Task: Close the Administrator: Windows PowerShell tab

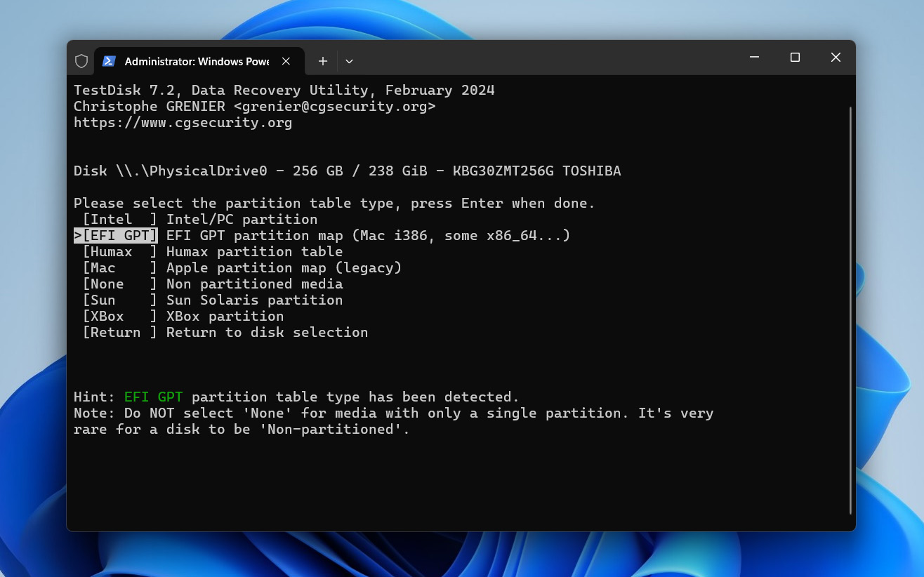Action: (286, 61)
